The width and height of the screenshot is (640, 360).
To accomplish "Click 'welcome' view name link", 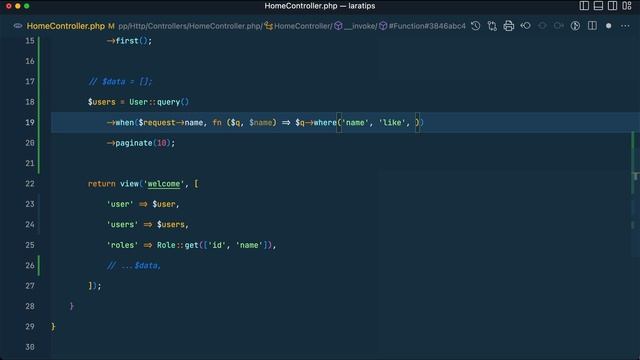I will (163, 184).
